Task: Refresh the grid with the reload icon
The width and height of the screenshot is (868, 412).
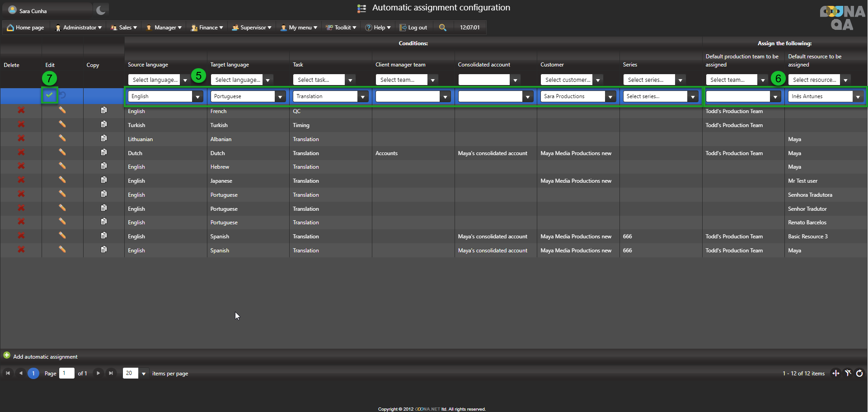Action: pyautogui.click(x=859, y=373)
